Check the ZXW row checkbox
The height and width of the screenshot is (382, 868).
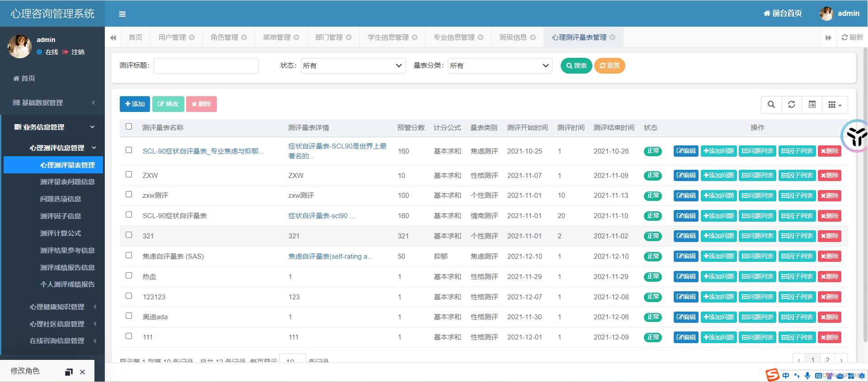(x=129, y=174)
